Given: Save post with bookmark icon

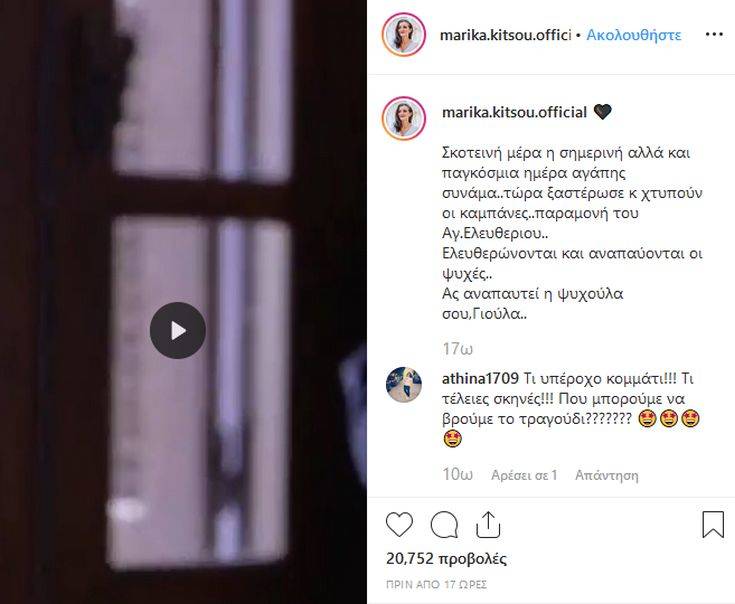Looking at the screenshot, I should [713, 524].
